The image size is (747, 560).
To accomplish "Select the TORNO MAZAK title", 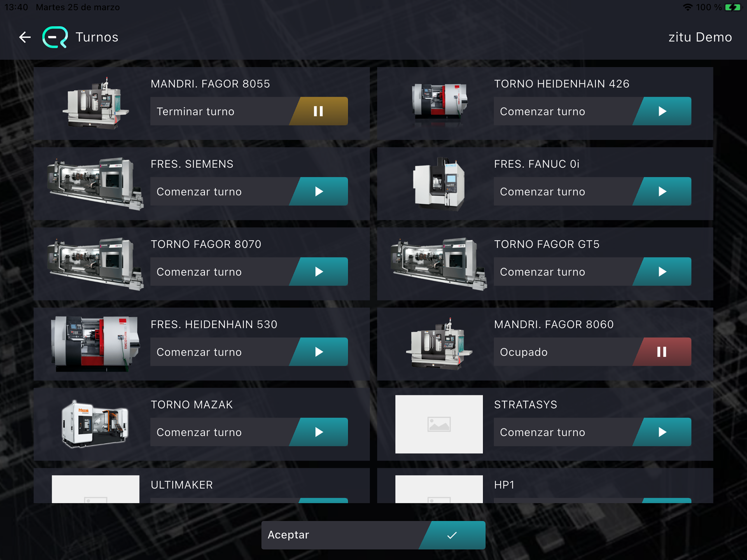I will [x=192, y=405].
